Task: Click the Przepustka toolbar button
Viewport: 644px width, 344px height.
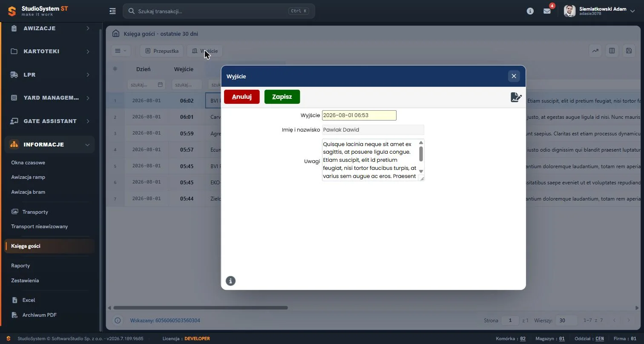Action: pyautogui.click(x=162, y=51)
